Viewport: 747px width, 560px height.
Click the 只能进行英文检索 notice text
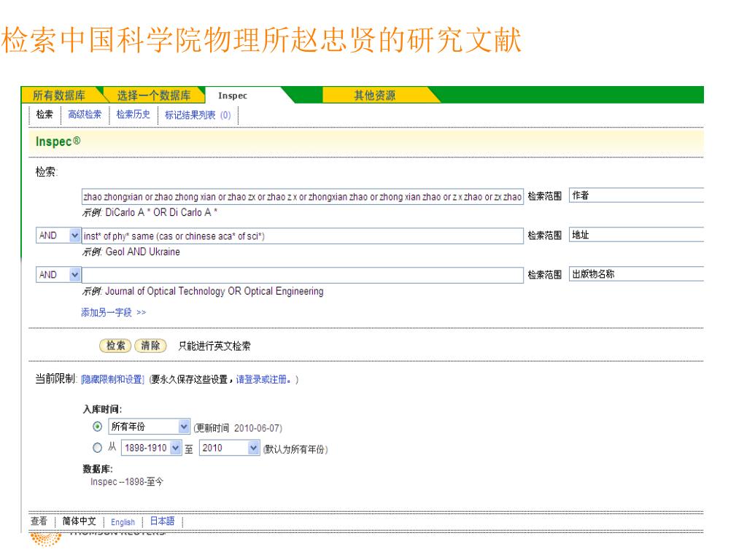coord(214,346)
